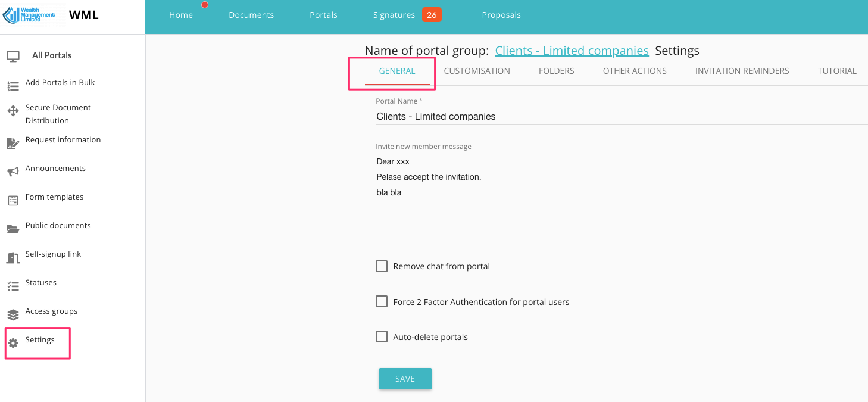Click the Self-signup link door icon
This screenshot has height=402, width=868.
pyautogui.click(x=13, y=257)
